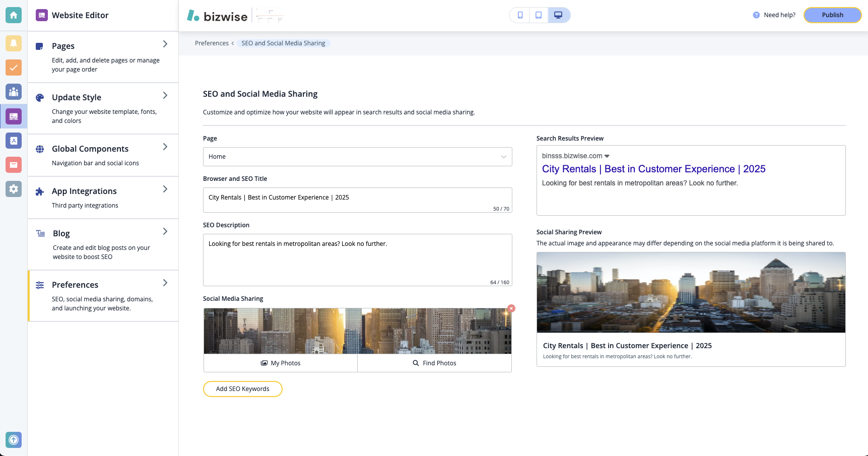Open the customers icon in the sidebar
This screenshot has width=868, height=456.
(x=13, y=92)
